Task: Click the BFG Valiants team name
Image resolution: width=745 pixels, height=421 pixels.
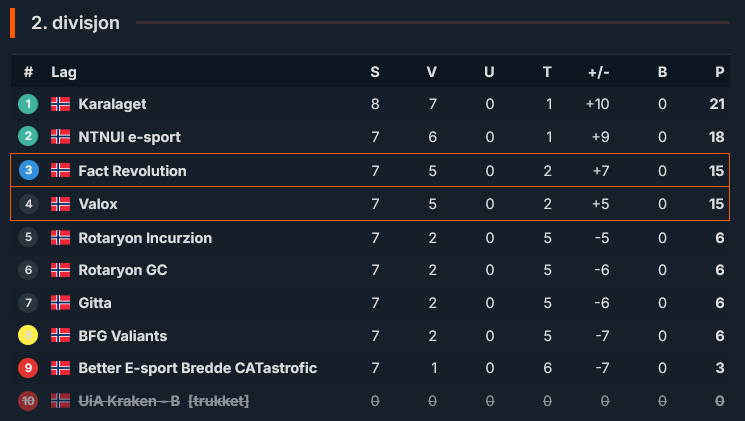Action: coord(123,336)
